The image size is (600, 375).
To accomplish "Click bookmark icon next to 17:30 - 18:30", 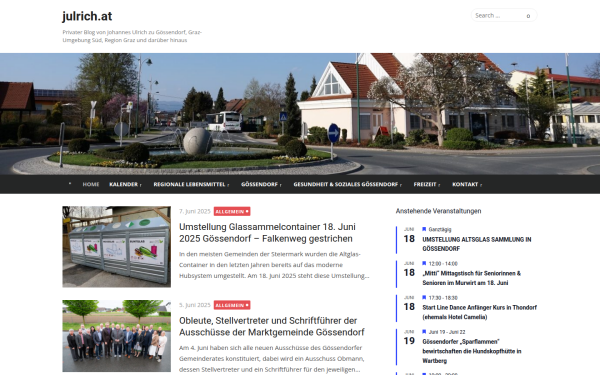I will pyautogui.click(x=424, y=297).
